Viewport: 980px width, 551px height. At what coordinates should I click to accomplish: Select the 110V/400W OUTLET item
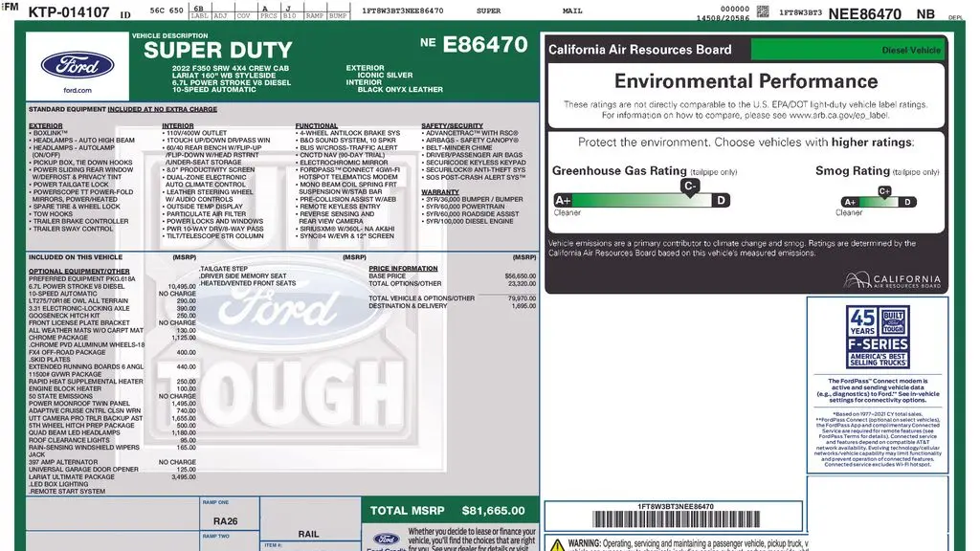[x=196, y=133]
